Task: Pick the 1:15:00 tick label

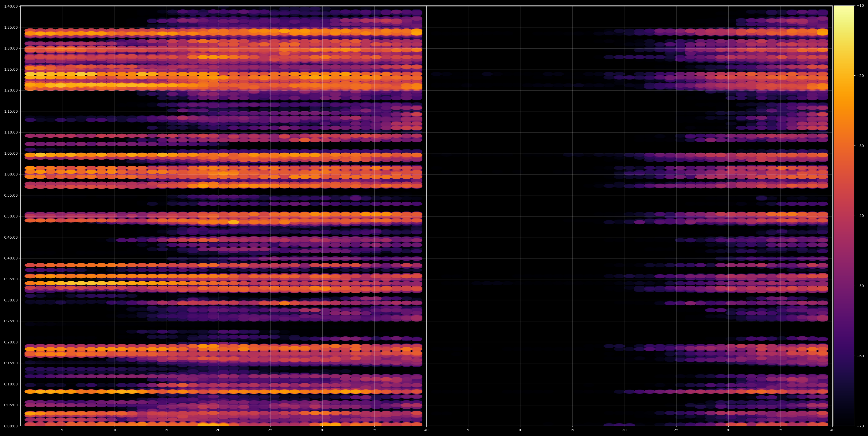Action: (11, 111)
